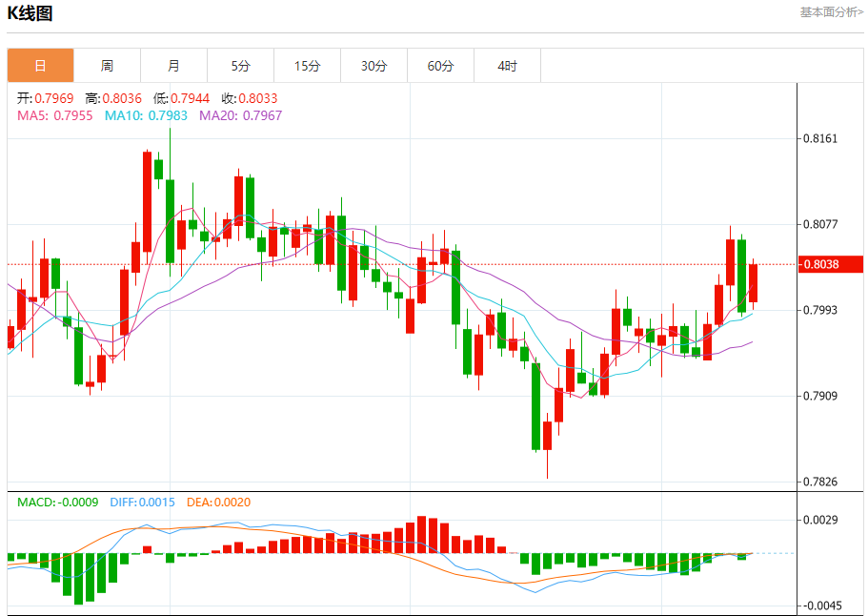Viewport: 868px width, 616px height.
Task: Choose the 60分 interval tab
Action: (440, 66)
